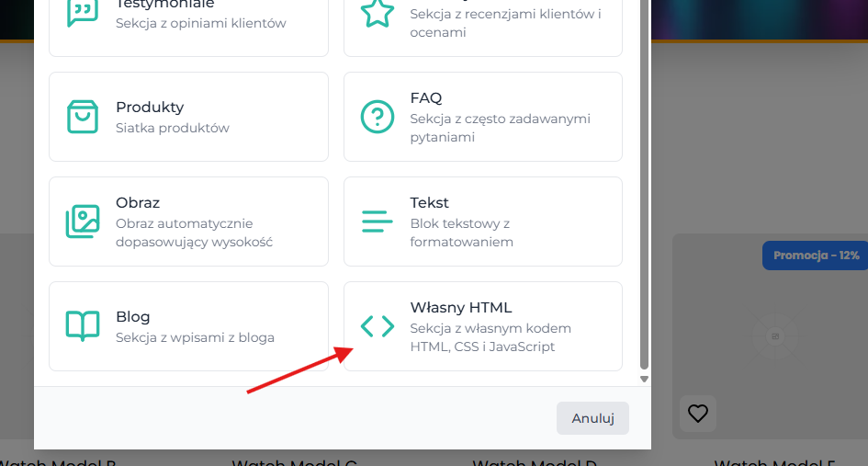Image resolution: width=868 pixels, height=466 pixels.
Task: Choose Własny HTML section title
Action: (x=460, y=308)
